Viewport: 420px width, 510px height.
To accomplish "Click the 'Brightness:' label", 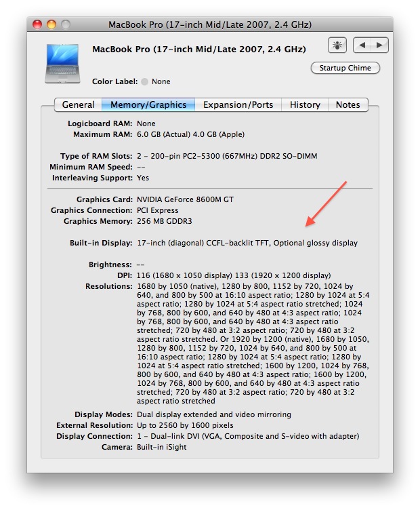I will coord(110,264).
